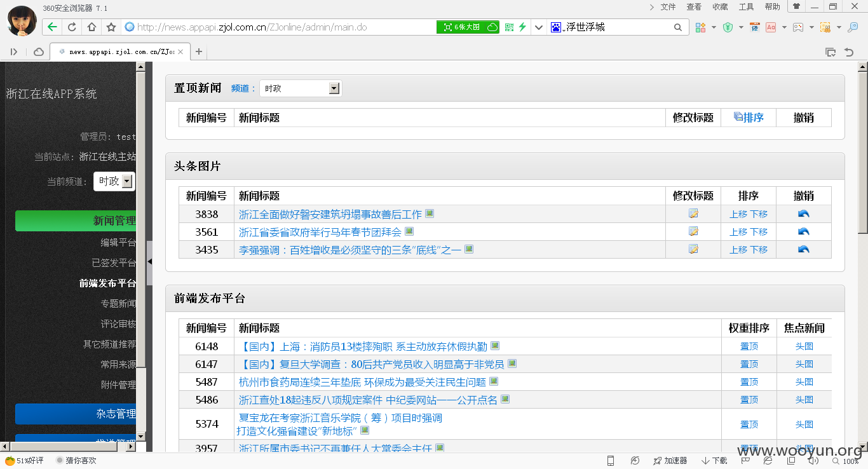Open 前端发布平台 in the sidebar
This screenshot has height=469, width=868.
[107, 283]
